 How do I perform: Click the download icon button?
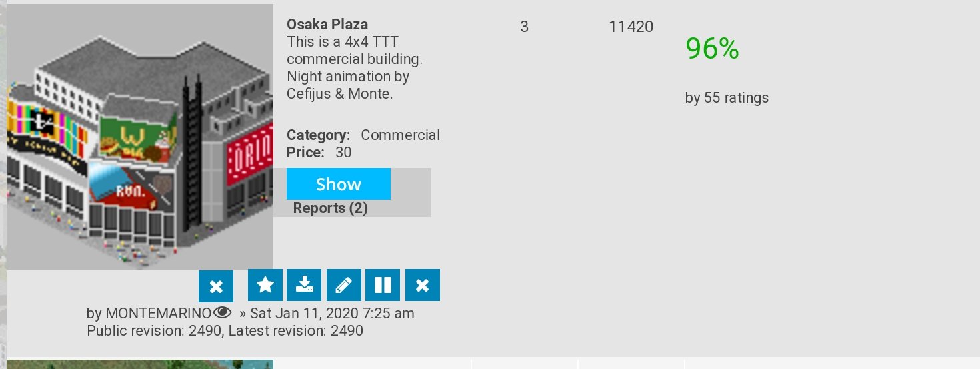coord(304,285)
